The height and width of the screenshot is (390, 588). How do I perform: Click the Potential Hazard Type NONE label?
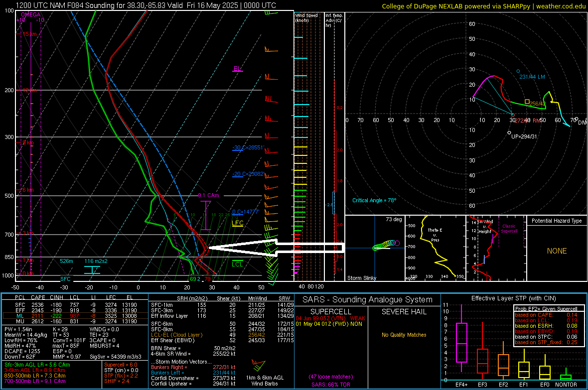coord(557,251)
